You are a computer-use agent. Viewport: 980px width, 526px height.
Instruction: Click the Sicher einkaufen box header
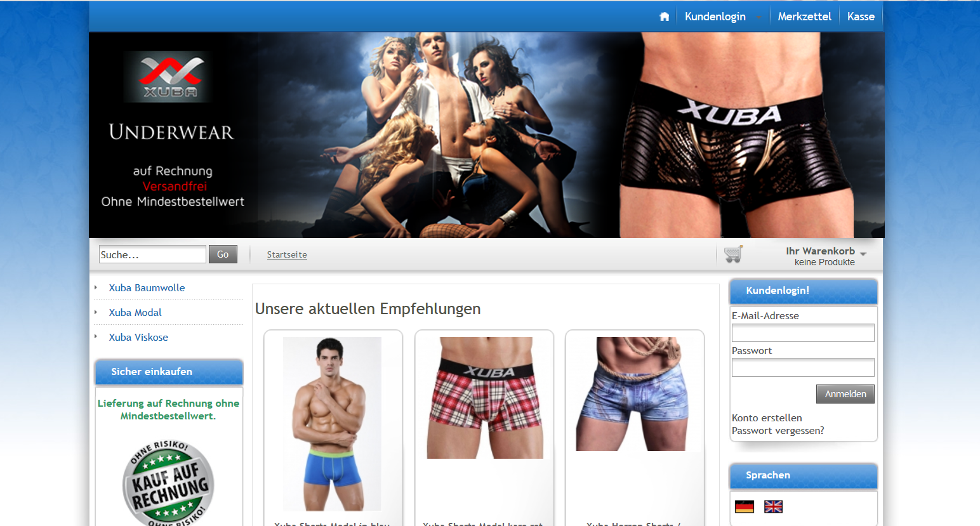coord(168,372)
